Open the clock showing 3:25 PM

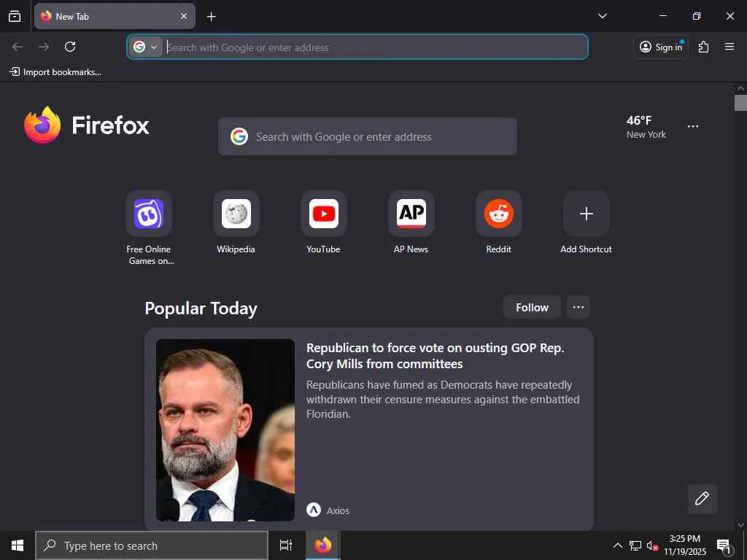pos(684,545)
